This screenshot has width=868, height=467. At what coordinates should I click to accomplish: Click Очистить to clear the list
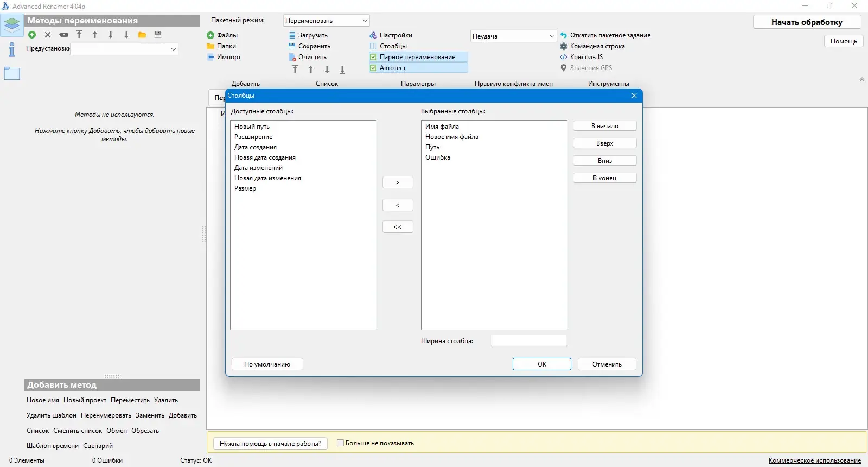click(x=308, y=57)
